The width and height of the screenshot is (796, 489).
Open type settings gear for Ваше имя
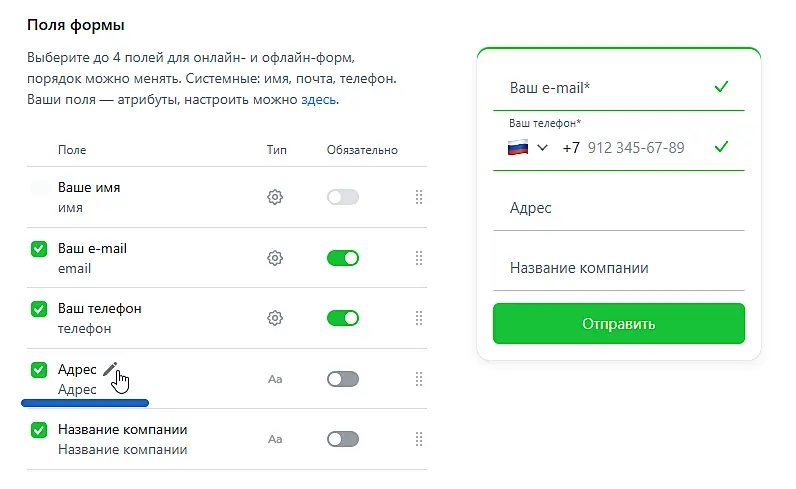coord(275,198)
